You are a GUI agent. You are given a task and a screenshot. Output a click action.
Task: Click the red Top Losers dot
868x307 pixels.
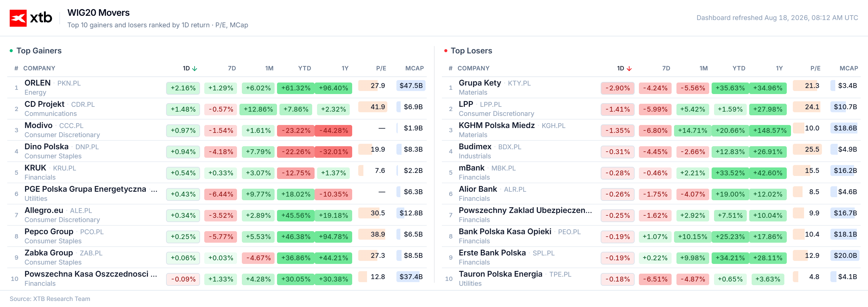(x=446, y=51)
